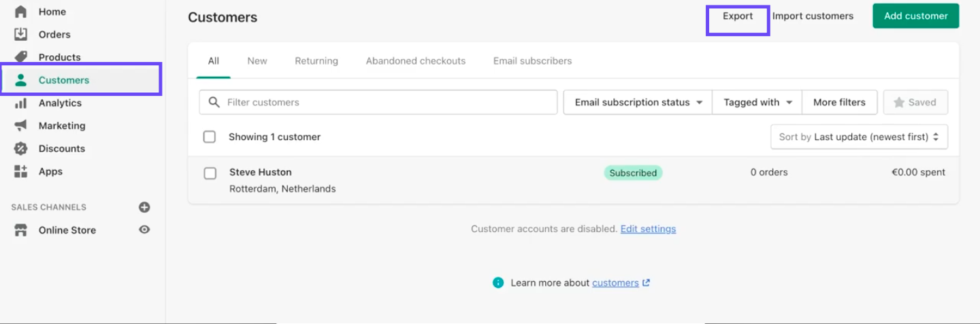Click the Marketing megaphone icon
Screen dimensions: 980x324
pos(20,126)
